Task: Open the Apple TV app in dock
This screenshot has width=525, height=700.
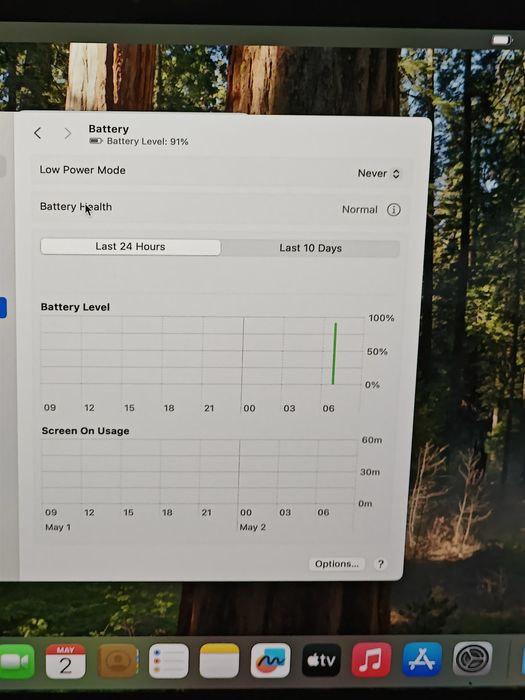Action: pyautogui.click(x=321, y=660)
